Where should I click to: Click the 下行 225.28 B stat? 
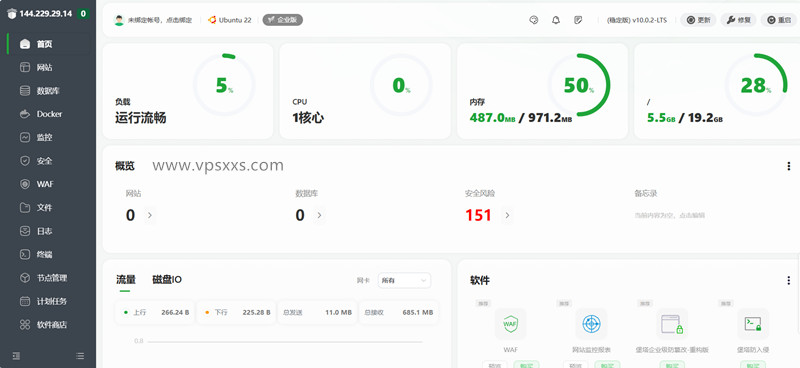(x=237, y=312)
